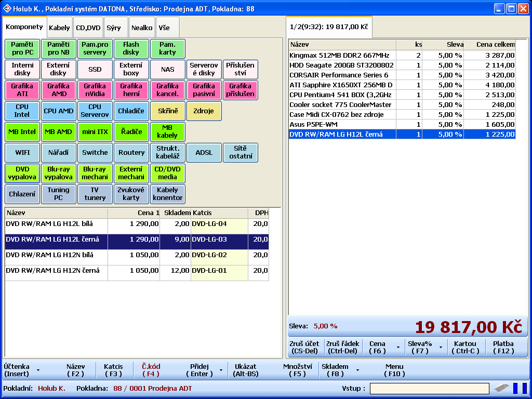Select the NAS category button

(x=168, y=69)
